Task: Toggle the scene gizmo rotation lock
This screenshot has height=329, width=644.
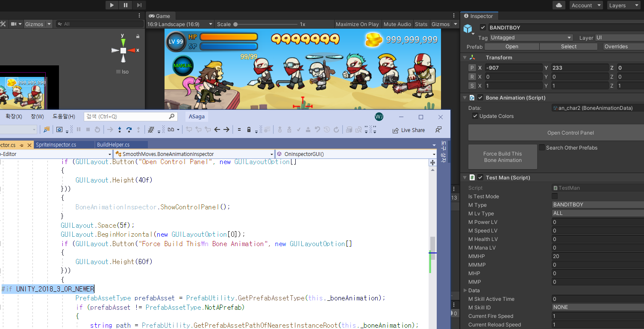Action: pyautogui.click(x=138, y=36)
